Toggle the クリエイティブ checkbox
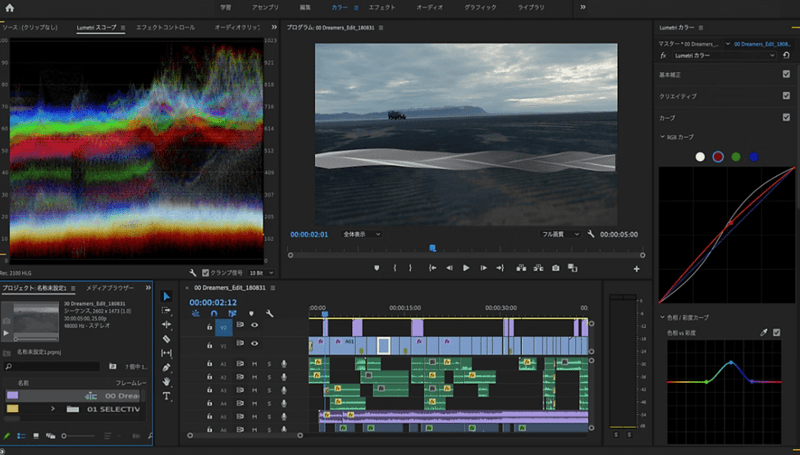 pyautogui.click(x=786, y=96)
